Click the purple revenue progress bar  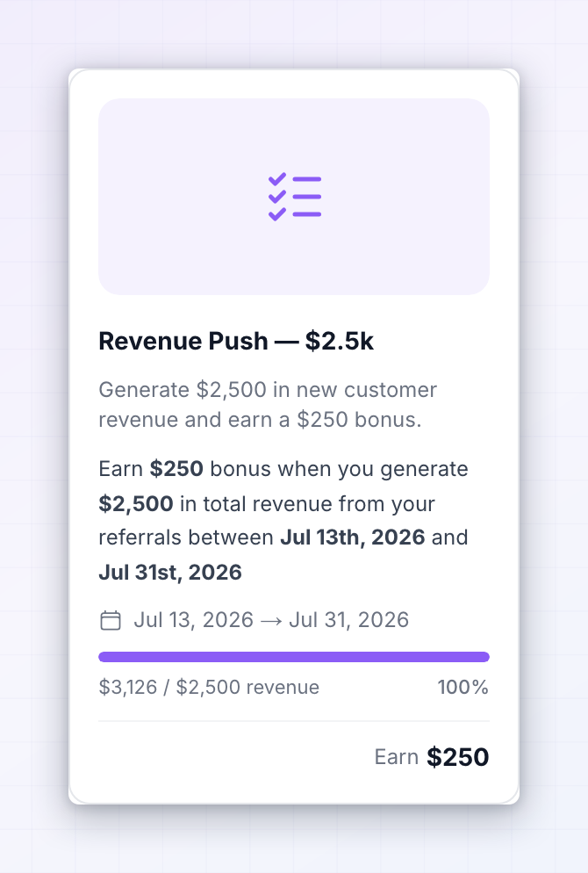click(294, 657)
